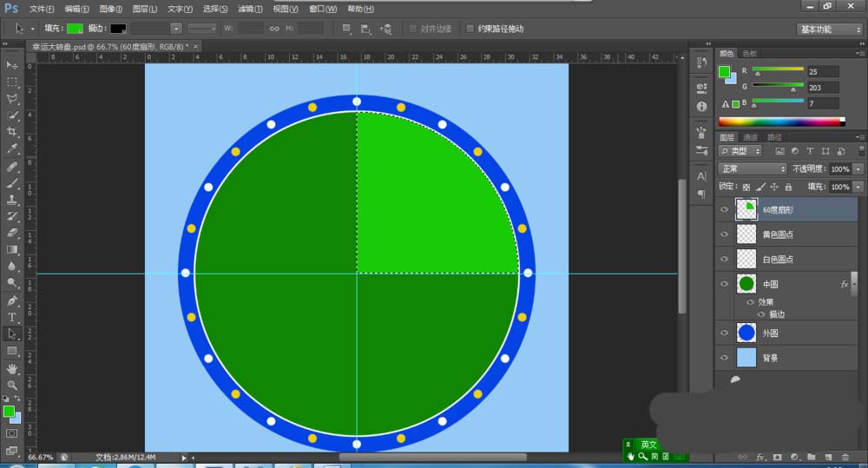868x468 pixels.
Task: Toggle visibility of 描边 effect
Action: tap(761, 314)
